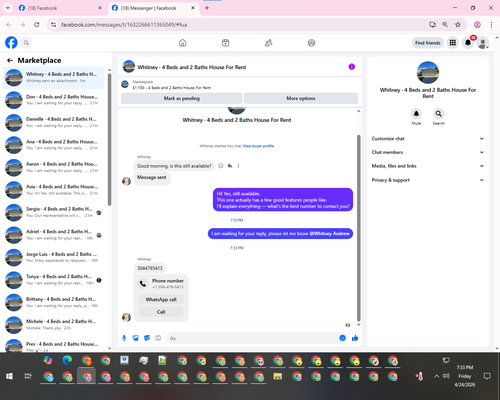Open Microsoft Edge from the taskbar
The height and width of the screenshot is (400, 500).
click(67, 360)
